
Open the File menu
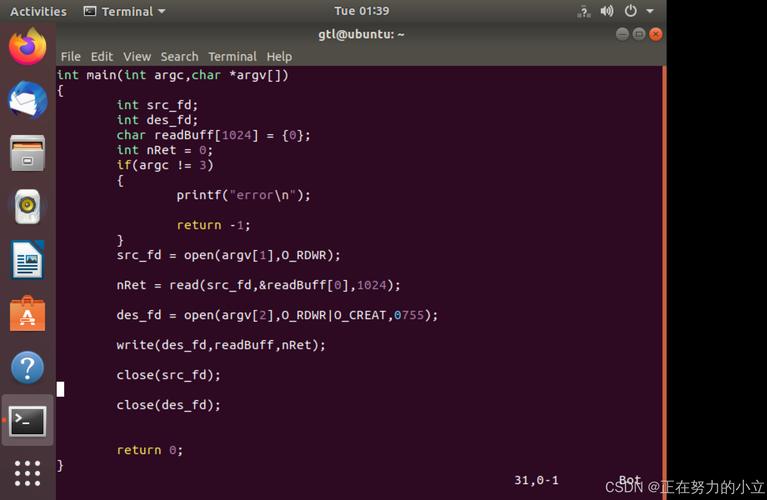tap(70, 57)
